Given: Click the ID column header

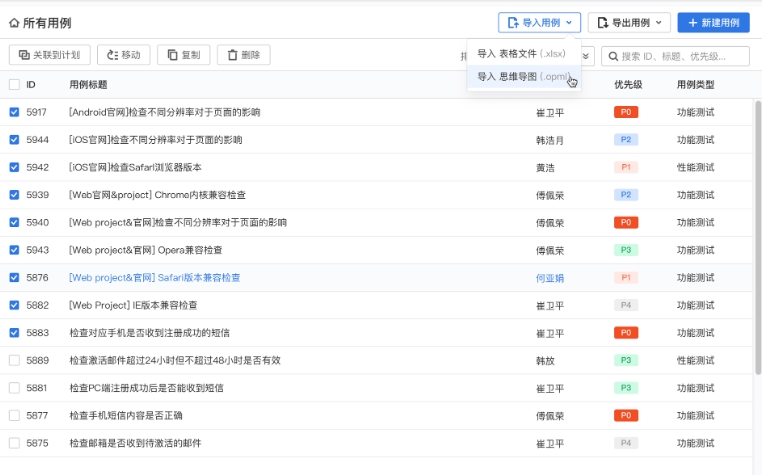Looking at the screenshot, I should coord(31,85).
